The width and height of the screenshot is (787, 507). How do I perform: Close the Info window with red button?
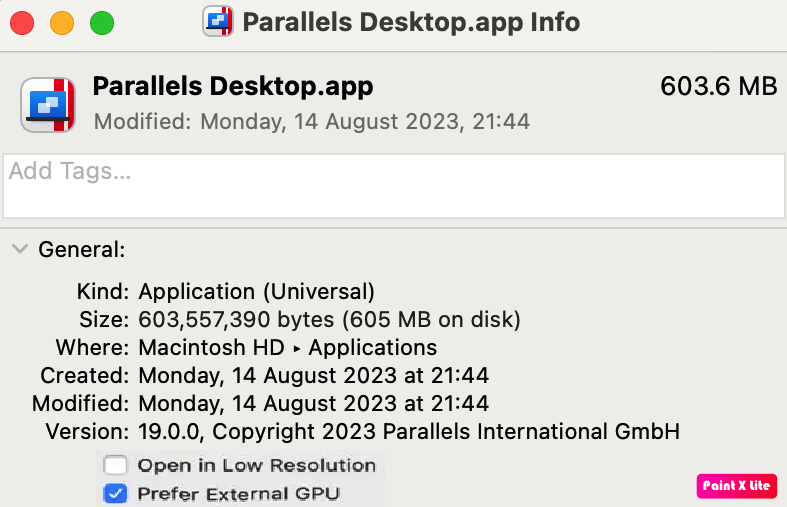(x=22, y=22)
